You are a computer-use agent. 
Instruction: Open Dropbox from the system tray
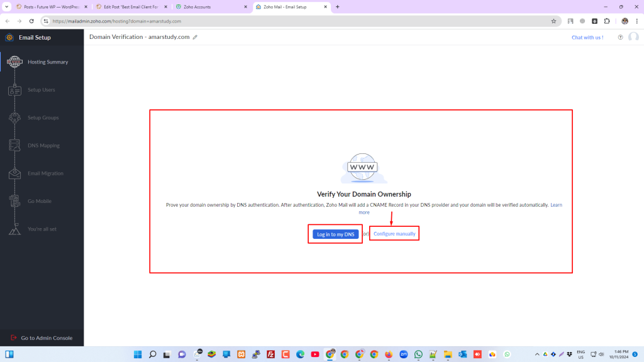pyautogui.click(x=569, y=354)
